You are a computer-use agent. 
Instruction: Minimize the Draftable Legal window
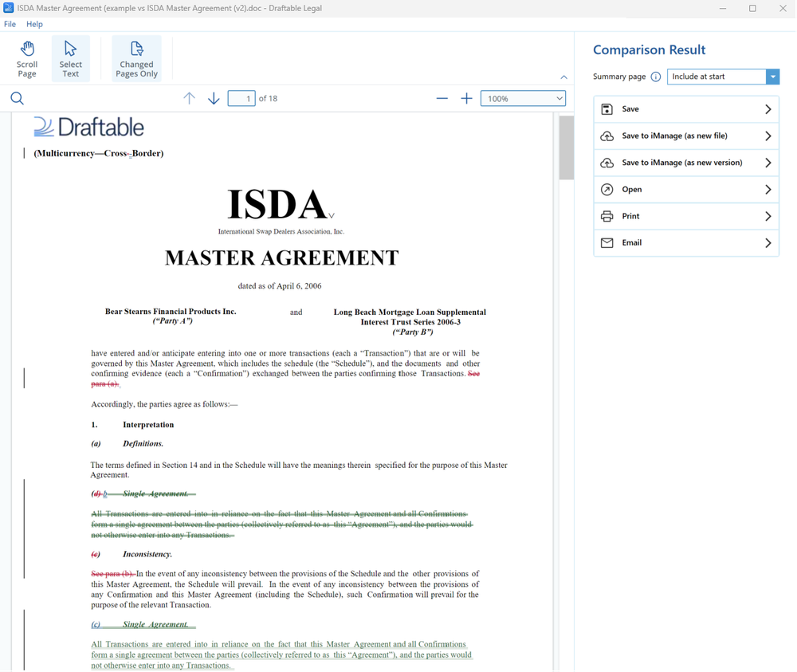click(x=723, y=8)
